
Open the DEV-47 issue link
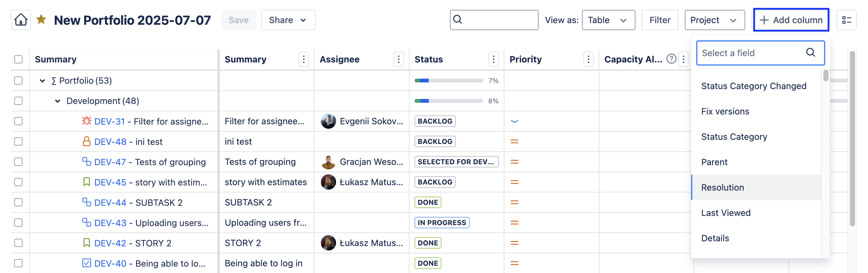coord(110,162)
